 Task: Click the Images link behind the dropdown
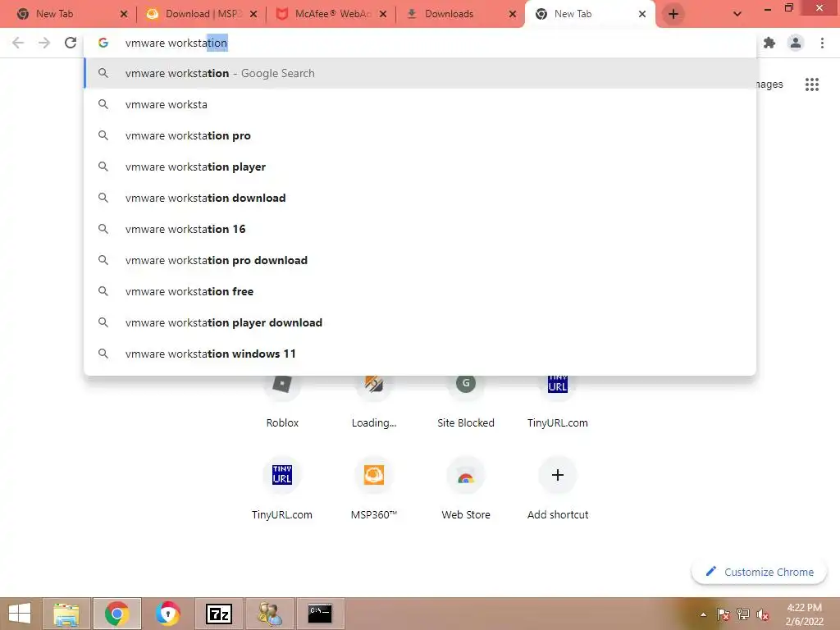pos(769,84)
